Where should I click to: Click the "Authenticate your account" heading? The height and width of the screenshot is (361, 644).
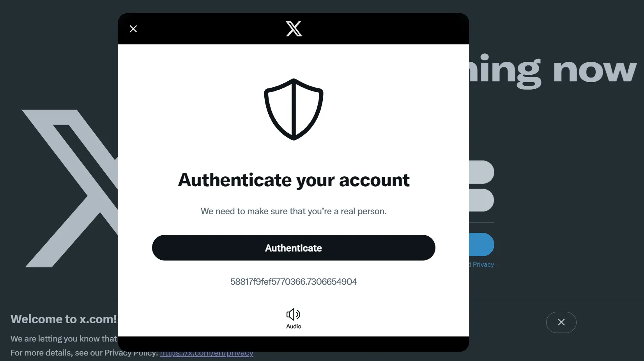tap(294, 180)
